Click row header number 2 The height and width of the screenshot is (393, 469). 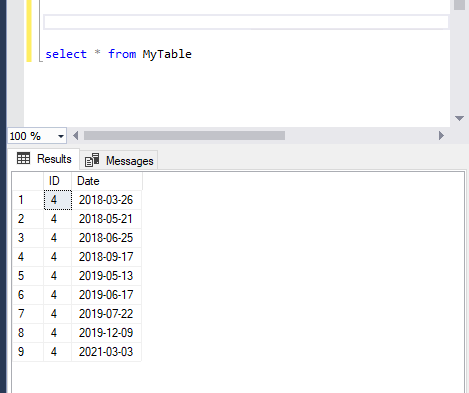pos(28,219)
